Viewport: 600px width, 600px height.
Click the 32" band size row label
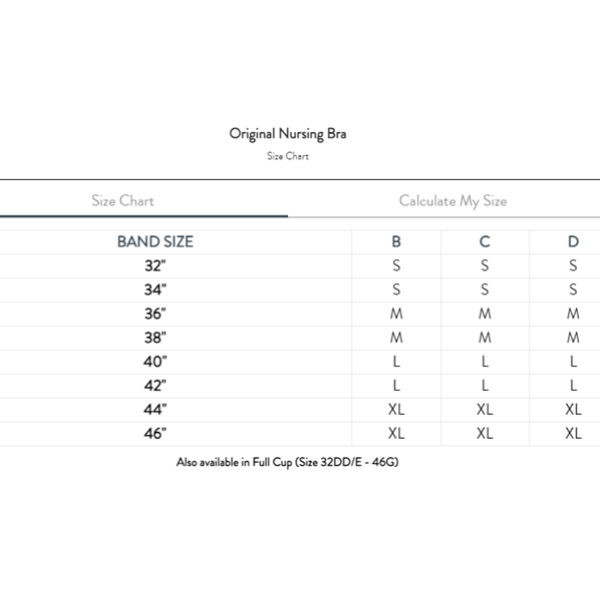point(155,266)
